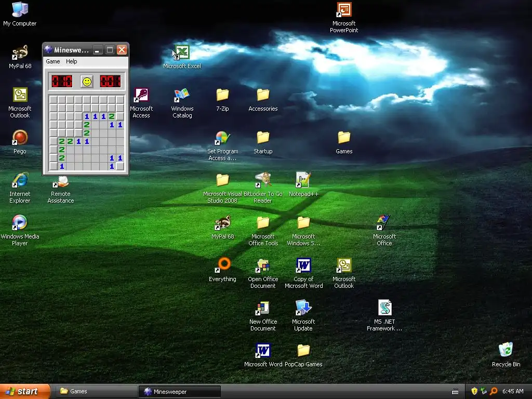This screenshot has height=399, width=532.
Task: Select the Windows Catalog desktop icon
Action: 182,103
